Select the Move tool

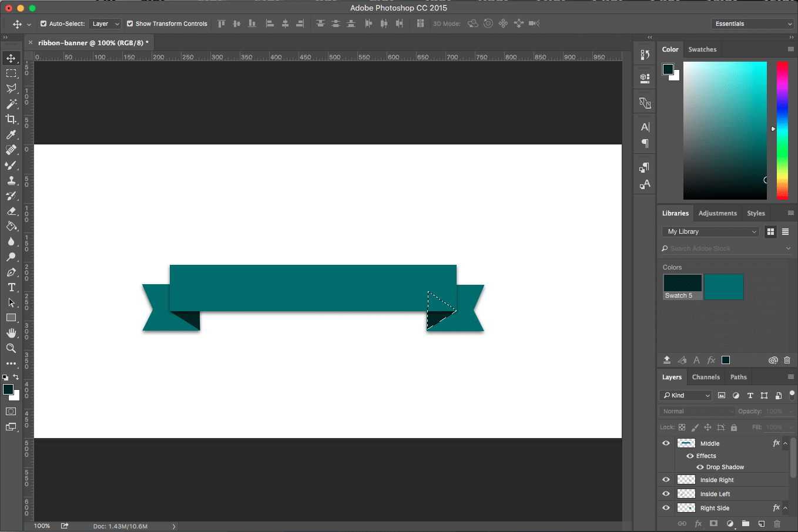point(11,58)
